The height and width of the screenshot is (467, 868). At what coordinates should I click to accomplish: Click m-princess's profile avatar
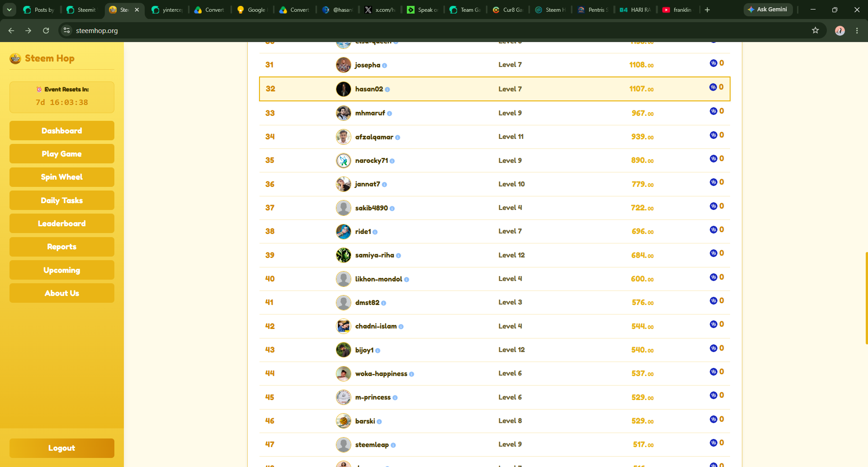pyautogui.click(x=344, y=397)
